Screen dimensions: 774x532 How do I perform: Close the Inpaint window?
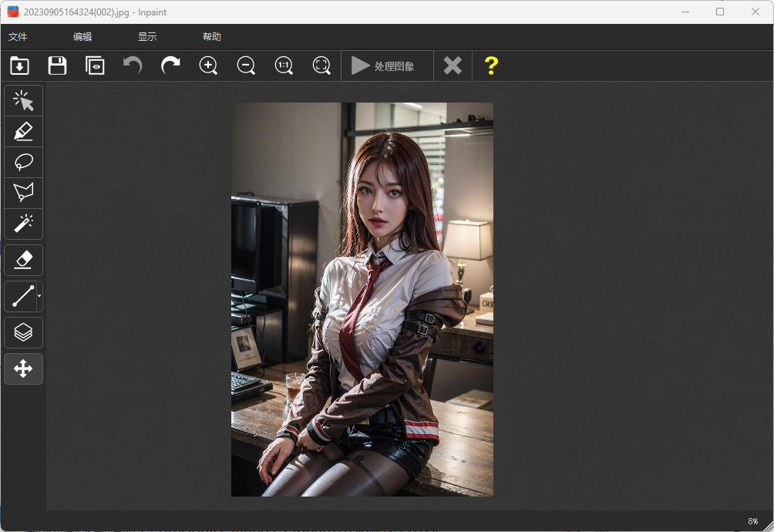click(x=755, y=12)
